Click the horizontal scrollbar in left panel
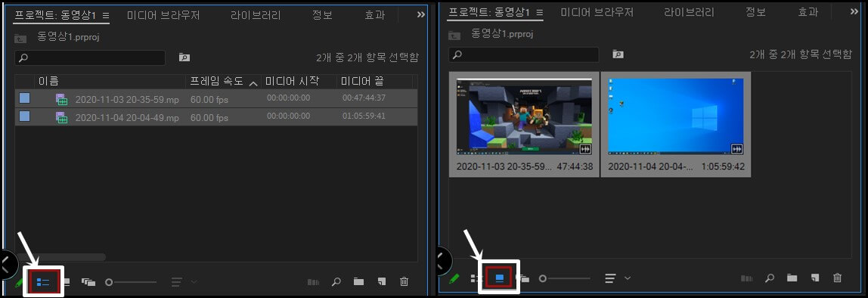 point(61,257)
